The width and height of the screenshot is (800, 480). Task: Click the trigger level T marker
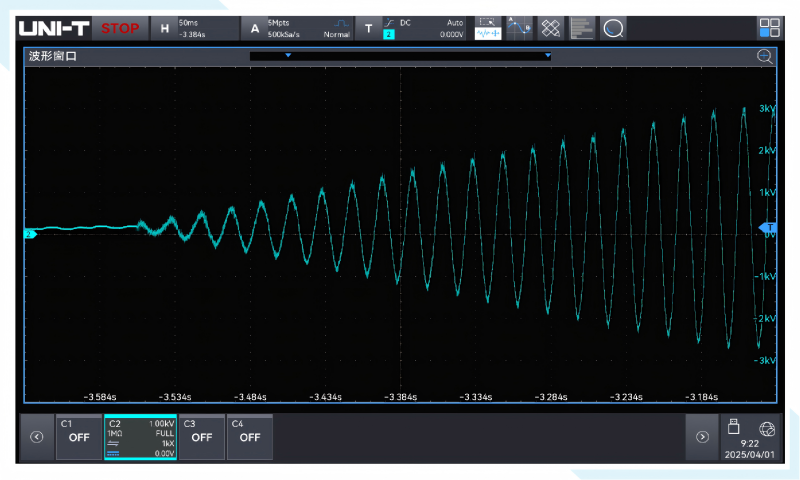(768, 228)
